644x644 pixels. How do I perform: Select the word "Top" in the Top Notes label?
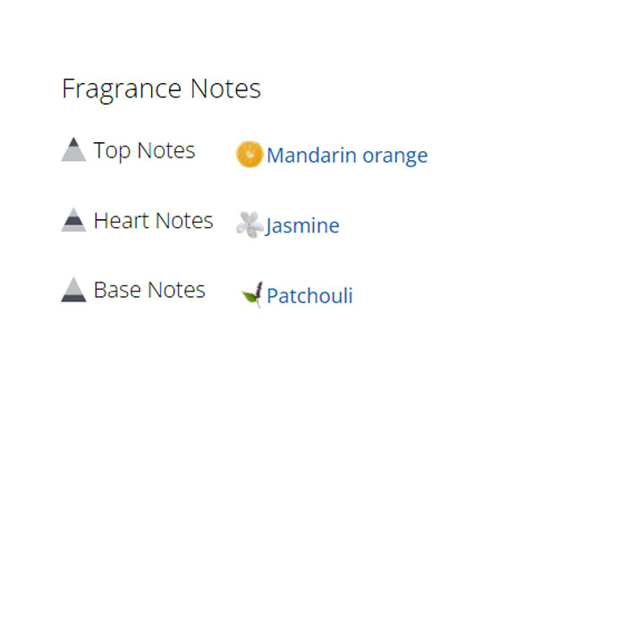(x=112, y=150)
